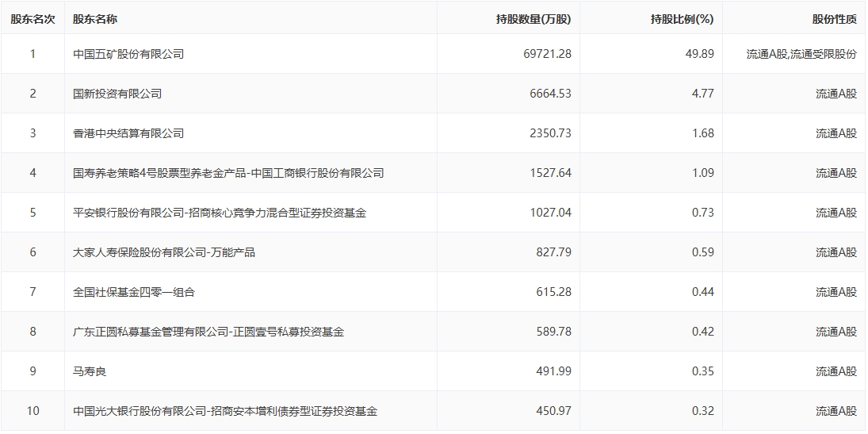Screen dimensions: 868x434
Task: Click the 6664.53 shareholding quantity cell
Action: click(549, 94)
